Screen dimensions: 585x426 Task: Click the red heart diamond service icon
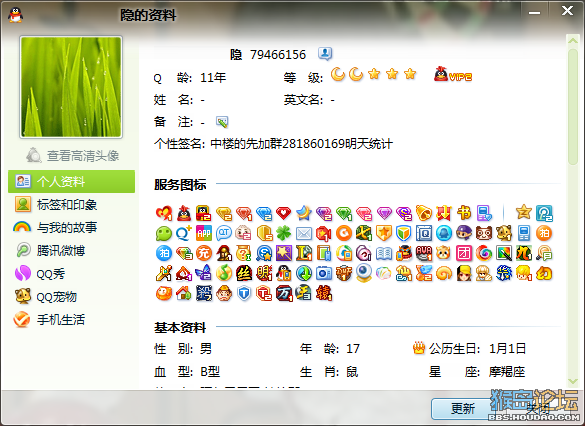(x=284, y=213)
